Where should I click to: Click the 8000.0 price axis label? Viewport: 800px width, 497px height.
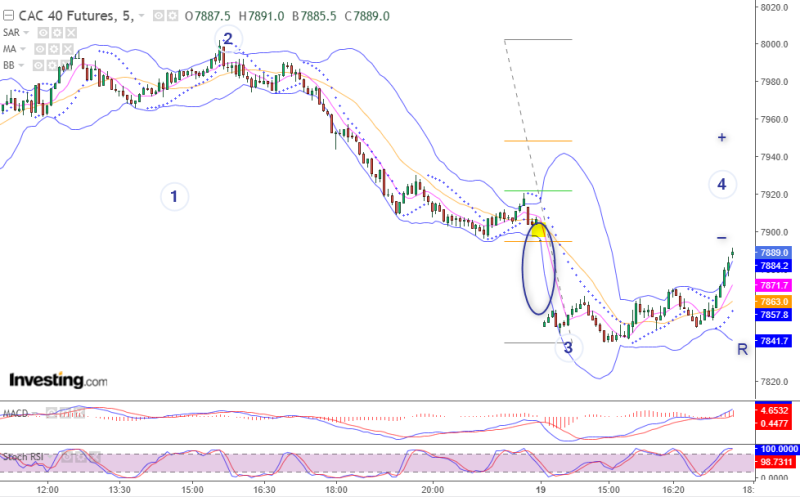coord(774,44)
